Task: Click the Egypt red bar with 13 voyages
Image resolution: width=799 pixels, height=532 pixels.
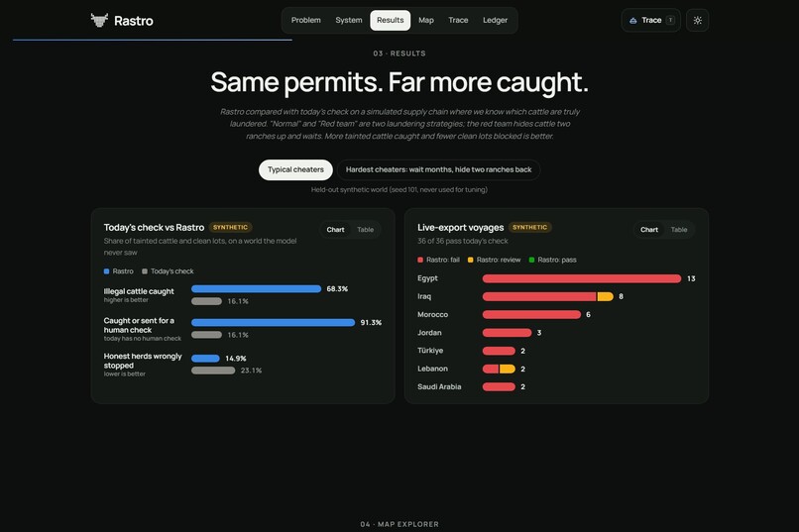Action: click(x=582, y=278)
